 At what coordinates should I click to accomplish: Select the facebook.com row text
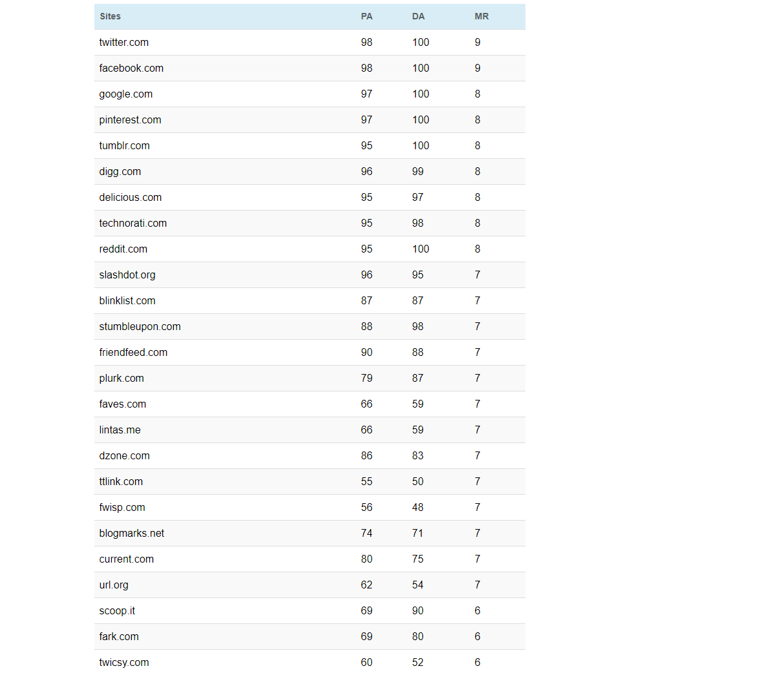click(131, 68)
